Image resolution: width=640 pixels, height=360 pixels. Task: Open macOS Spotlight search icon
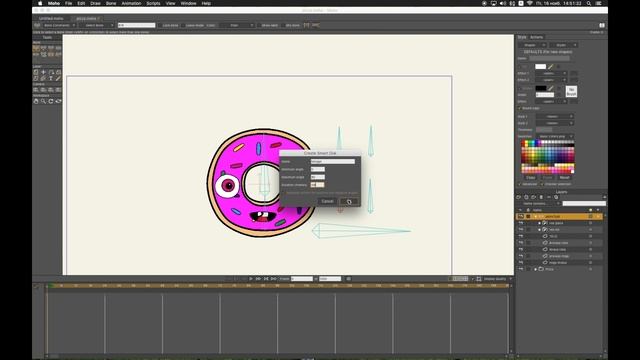tap(589, 3)
